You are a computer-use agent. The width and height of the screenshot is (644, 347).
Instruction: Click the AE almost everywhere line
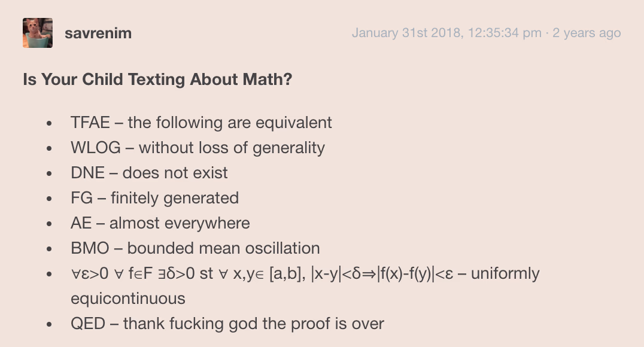click(x=160, y=223)
